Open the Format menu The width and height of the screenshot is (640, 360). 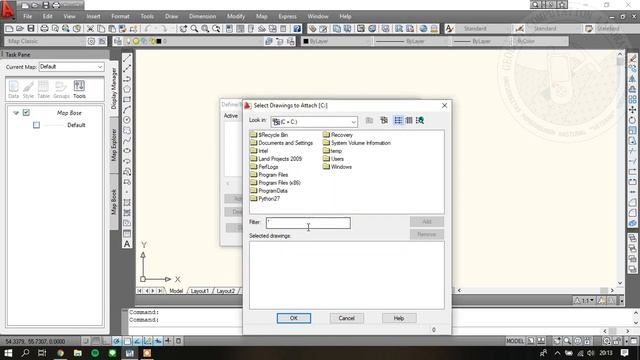(x=120, y=16)
